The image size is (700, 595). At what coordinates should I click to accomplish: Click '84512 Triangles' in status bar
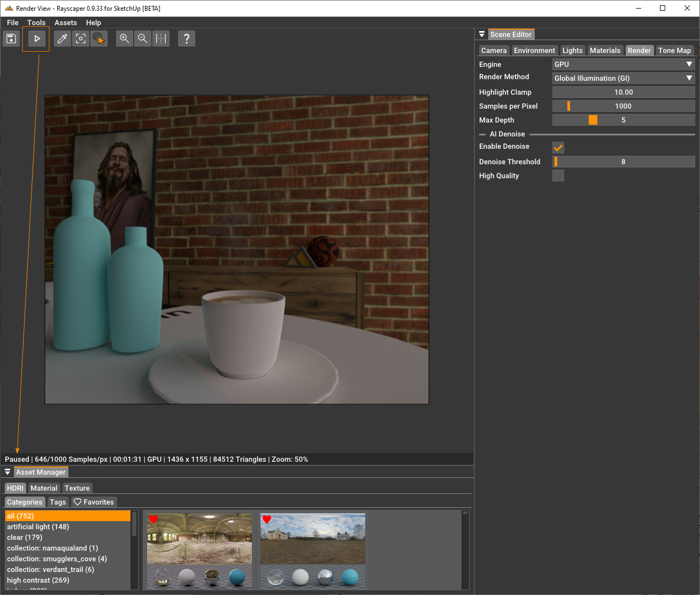(x=240, y=459)
